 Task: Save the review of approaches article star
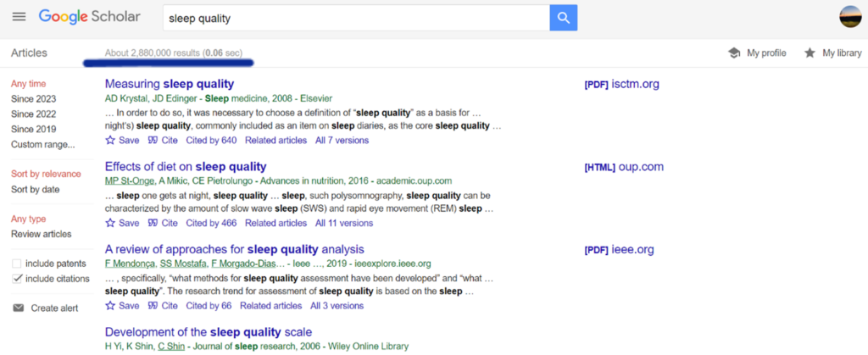(x=110, y=306)
